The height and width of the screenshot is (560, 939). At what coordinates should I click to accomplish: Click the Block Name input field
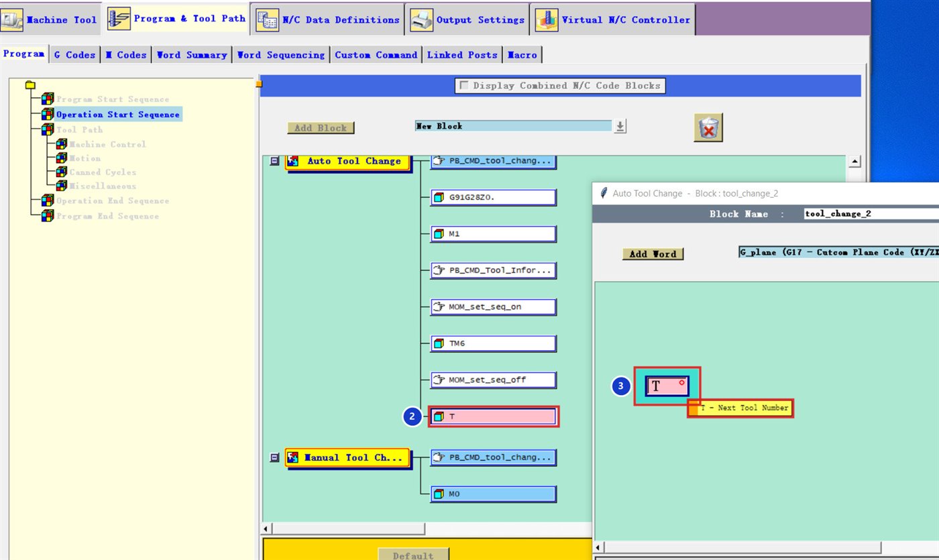[871, 214]
